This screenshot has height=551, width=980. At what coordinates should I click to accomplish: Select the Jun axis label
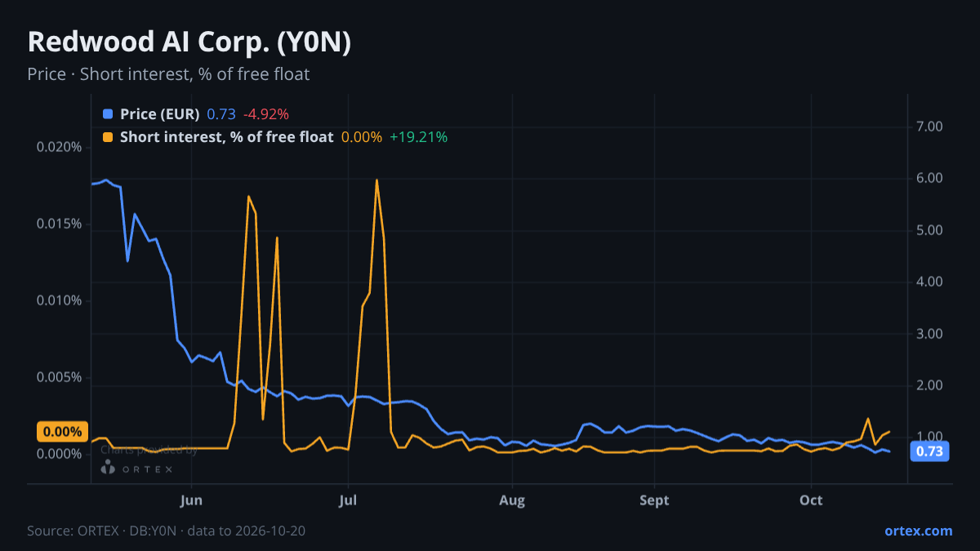[x=191, y=500]
